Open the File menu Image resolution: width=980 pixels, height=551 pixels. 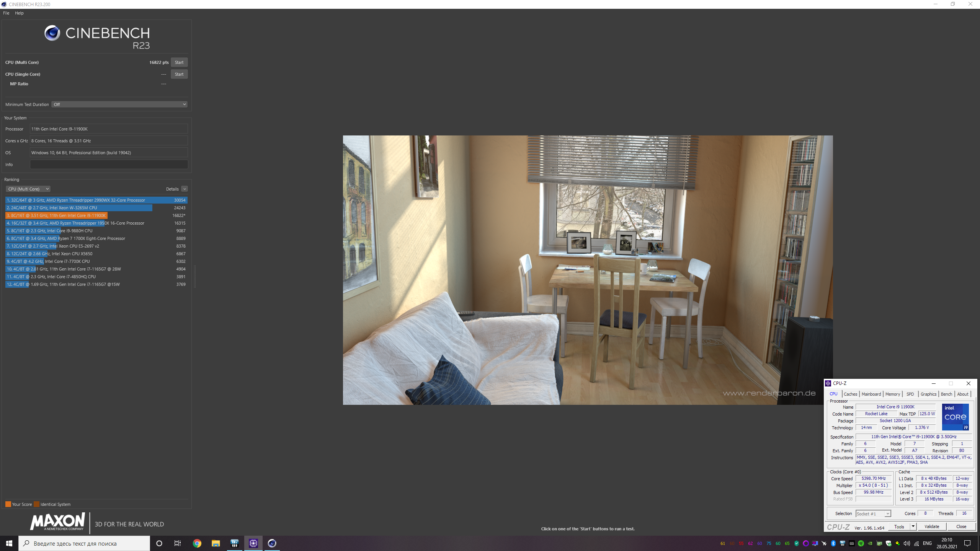tap(6, 13)
